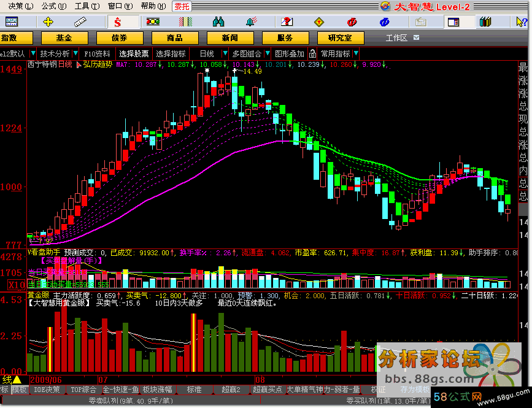Open the alarm bell alert icon
This screenshot has height=408, width=532.
(252, 22)
